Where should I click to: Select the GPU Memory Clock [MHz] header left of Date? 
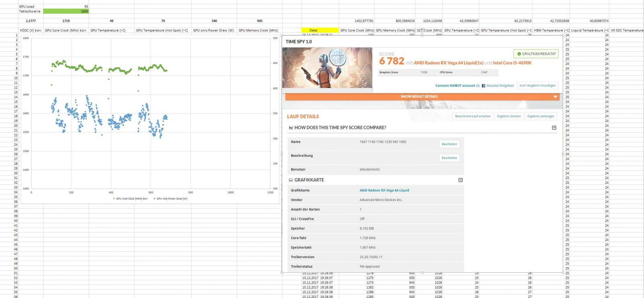tap(260, 30)
